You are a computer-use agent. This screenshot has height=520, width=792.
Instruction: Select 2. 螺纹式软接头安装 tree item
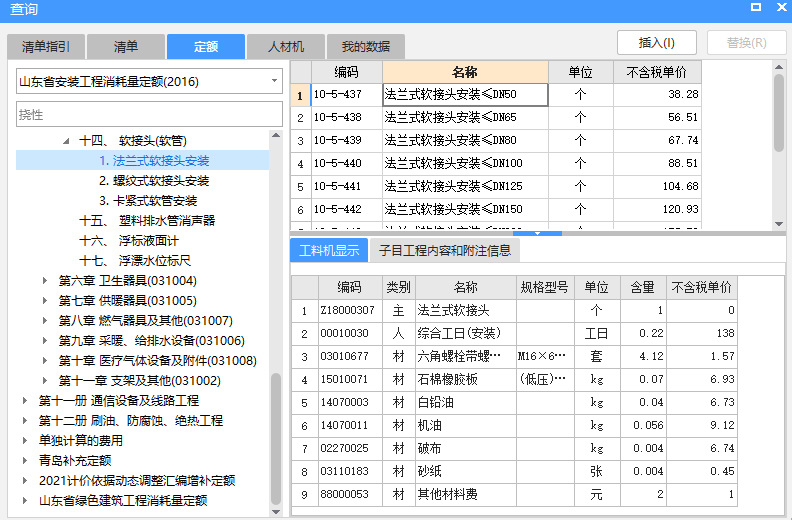[154, 181]
